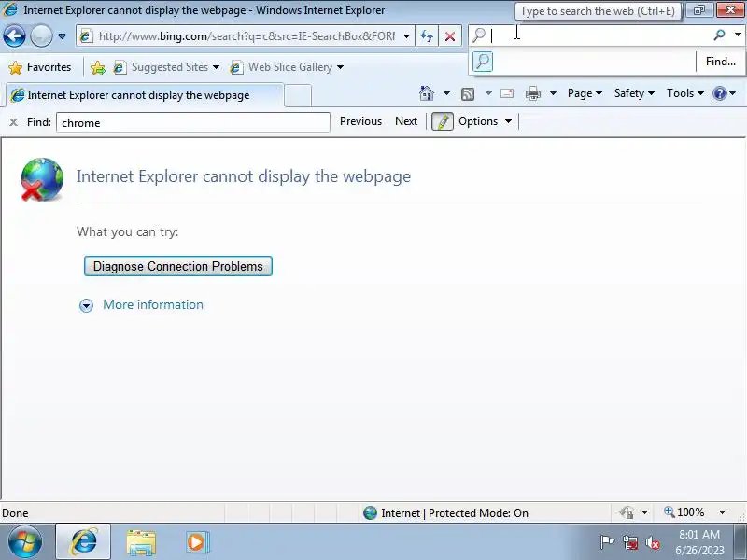Image resolution: width=747 pixels, height=560 pixels.
Task: Expand the Suggested Sites dropdown arrow
Action: [x=217, y=67]
